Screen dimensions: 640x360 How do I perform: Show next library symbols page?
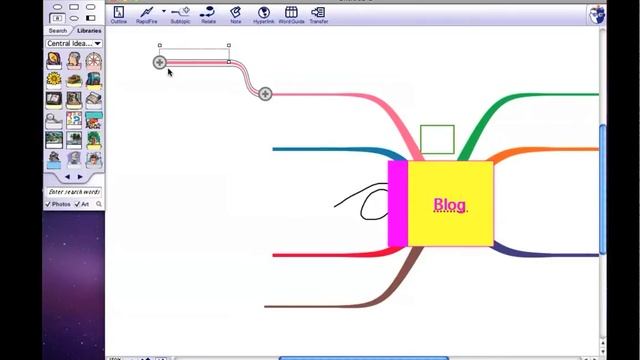tap(80, 177)
